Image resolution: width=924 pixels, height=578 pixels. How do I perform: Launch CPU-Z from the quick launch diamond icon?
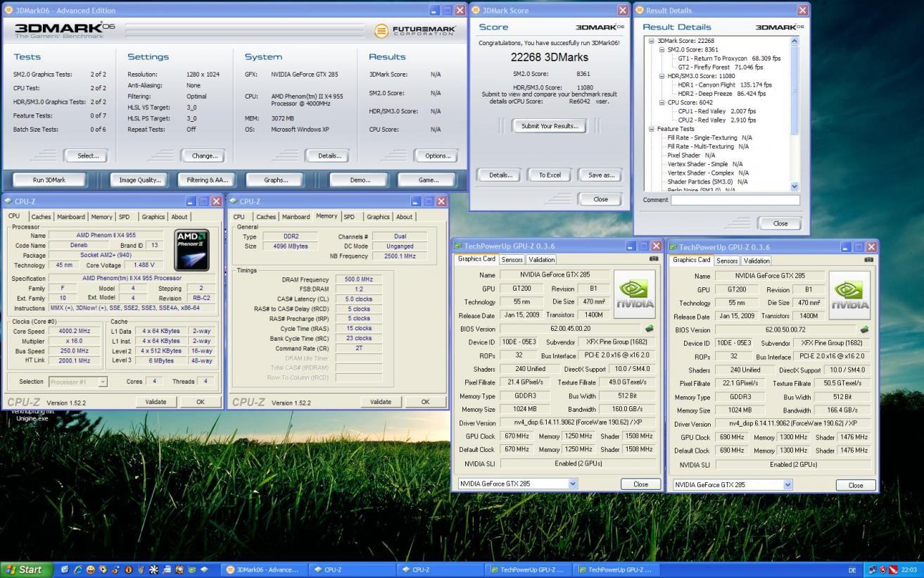click(x=205, y=570)
